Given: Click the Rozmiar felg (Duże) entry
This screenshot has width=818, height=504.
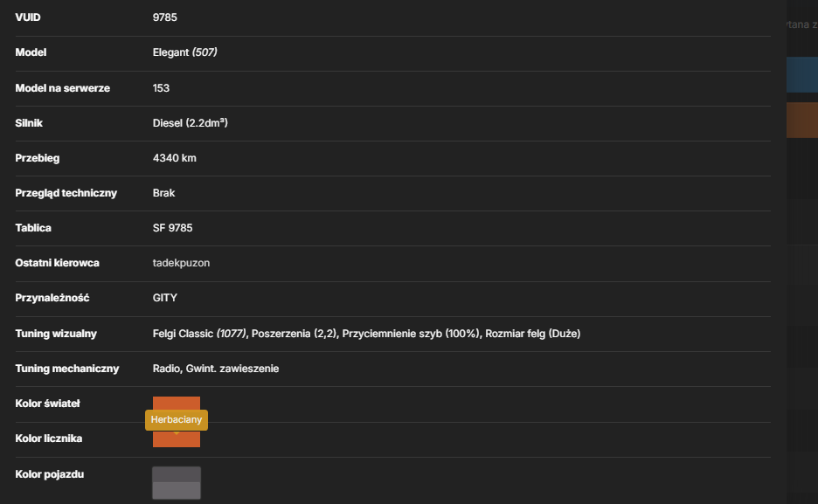Looking at the screenshot, I should [x=532, y=334].
